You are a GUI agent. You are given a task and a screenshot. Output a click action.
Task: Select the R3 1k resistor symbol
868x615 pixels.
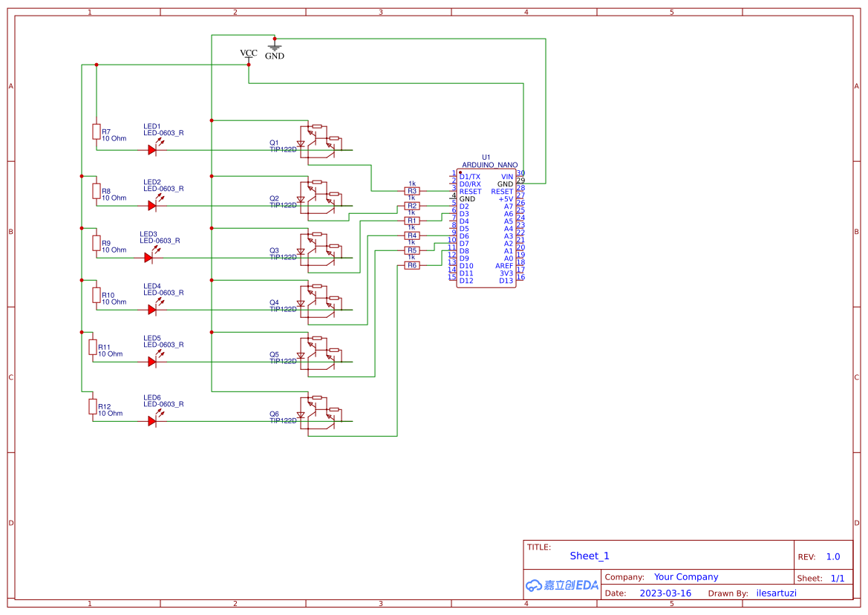(412, 191)
